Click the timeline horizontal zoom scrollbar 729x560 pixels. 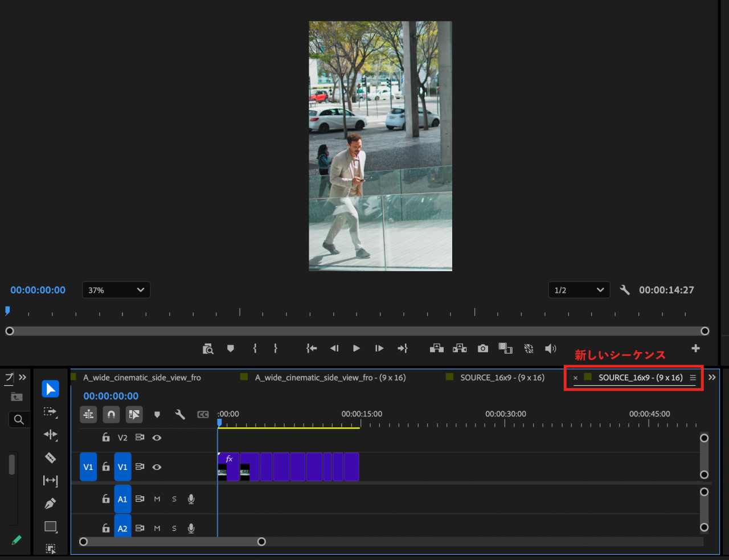click(x=173, y=542)
